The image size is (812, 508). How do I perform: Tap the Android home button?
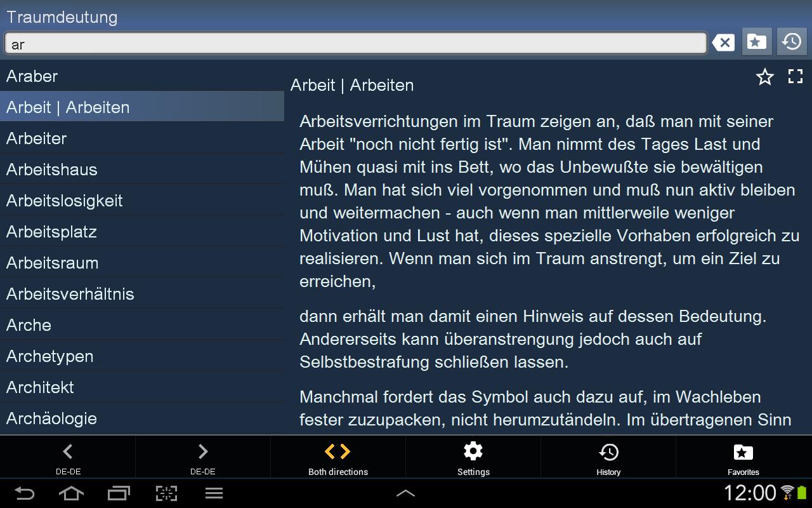[x=71, y=493]
